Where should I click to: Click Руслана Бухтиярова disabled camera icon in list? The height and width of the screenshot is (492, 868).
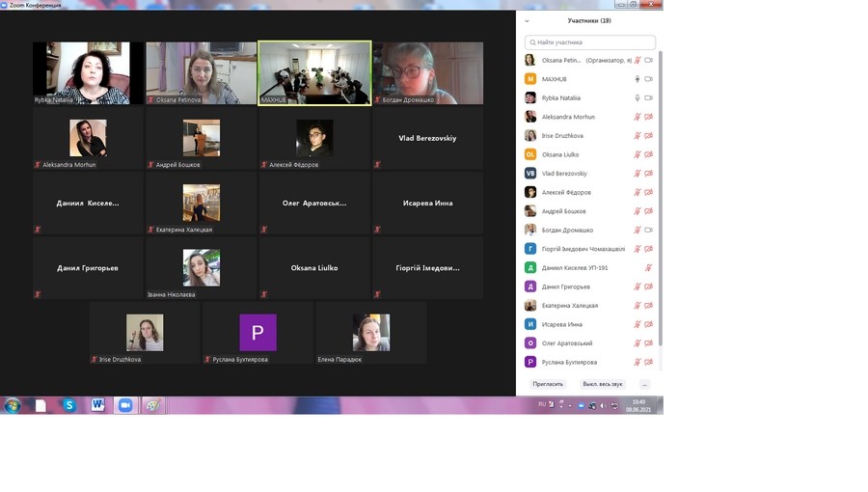click(x=649, y=362)
